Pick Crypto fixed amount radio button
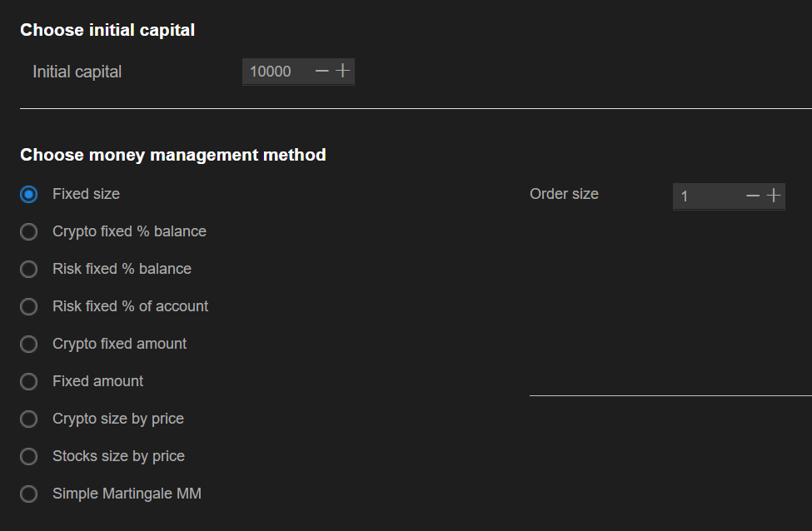 click(x=29, y=344)
